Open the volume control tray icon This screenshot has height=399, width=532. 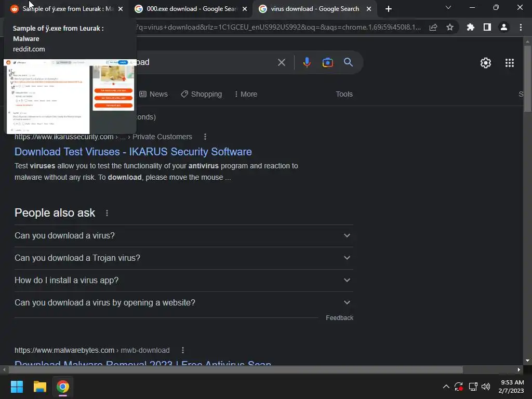[x=486, y=387]
